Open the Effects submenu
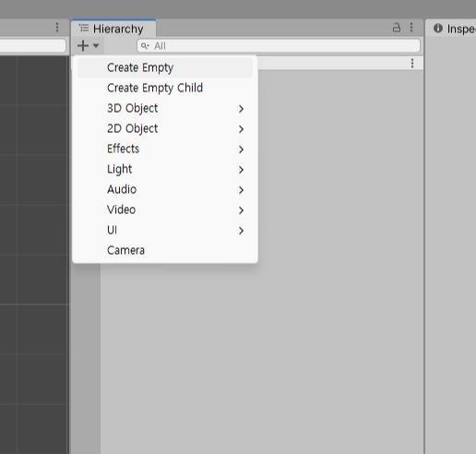The image size is (476, 454). click(165, 149)
